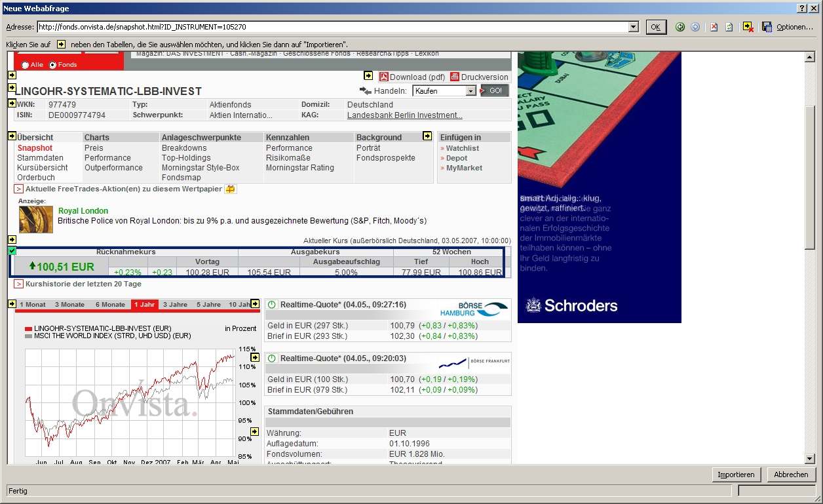Refresh the page with the reload icon
The image size is (823, 504).
point(729,27)
